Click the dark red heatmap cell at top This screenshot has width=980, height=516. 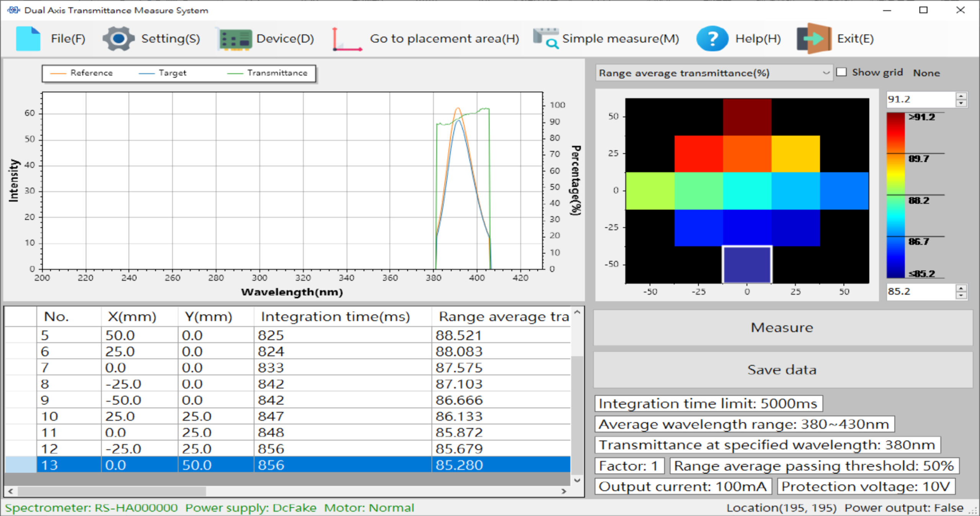point(747,117)
